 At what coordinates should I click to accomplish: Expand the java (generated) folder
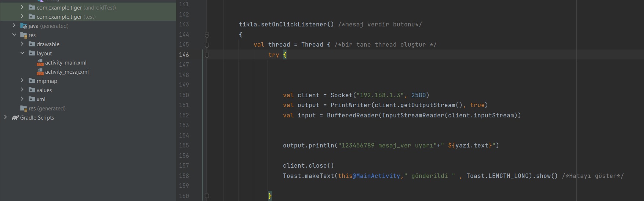click(x=14, y=25)
